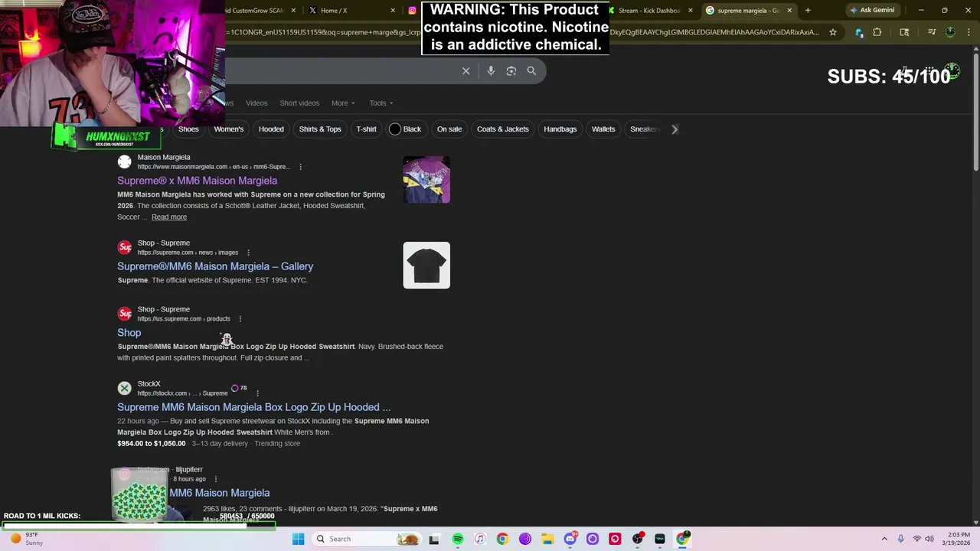Open Supreme®/MM6 Maison Margiela – Gallery link
Viewport: 980px width, 551px height.
point(215,266)
